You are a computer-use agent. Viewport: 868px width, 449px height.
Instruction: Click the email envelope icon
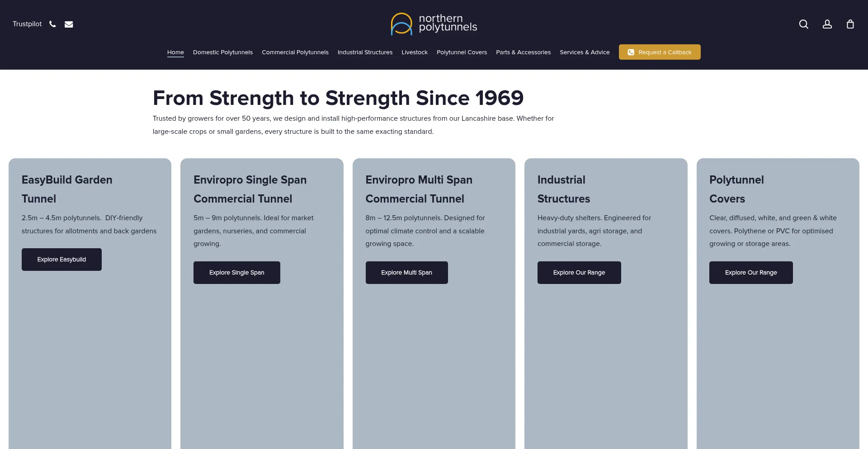point(69,24)
